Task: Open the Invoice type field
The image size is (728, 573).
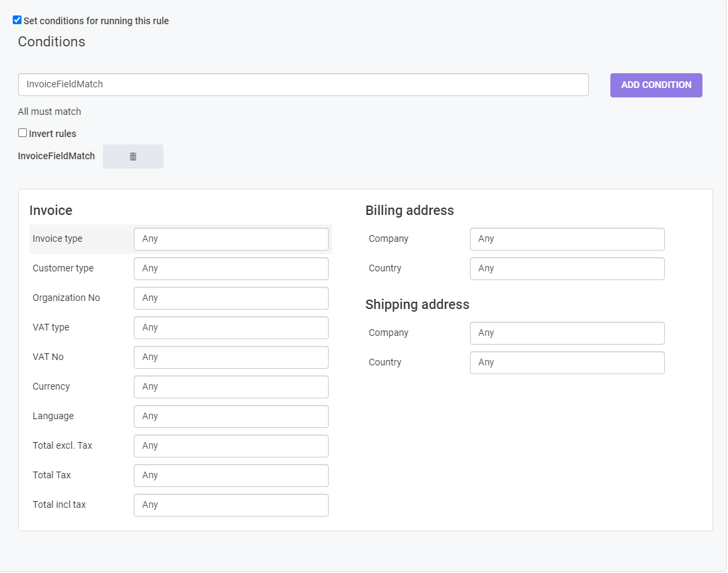Action: [231, 239]
